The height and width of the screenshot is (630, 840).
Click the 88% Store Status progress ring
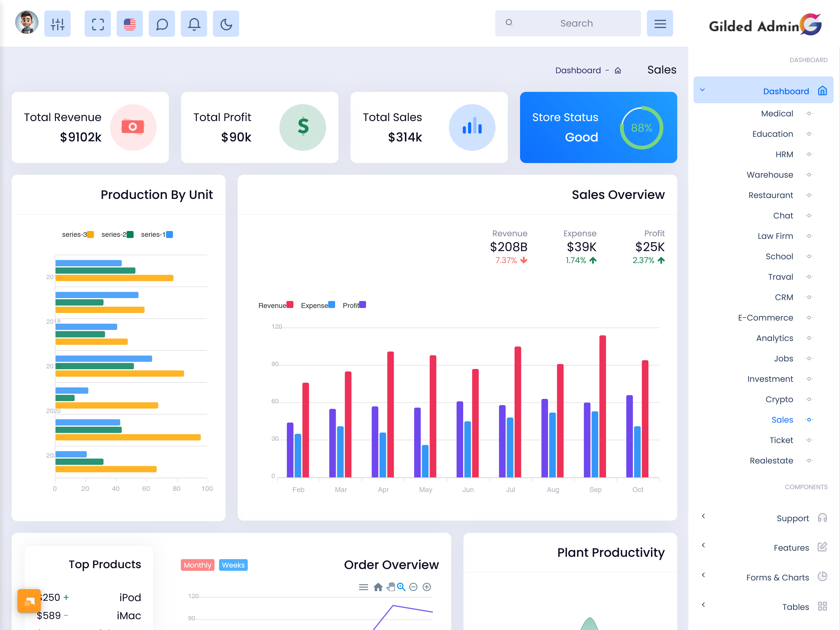tap(641, 127)
